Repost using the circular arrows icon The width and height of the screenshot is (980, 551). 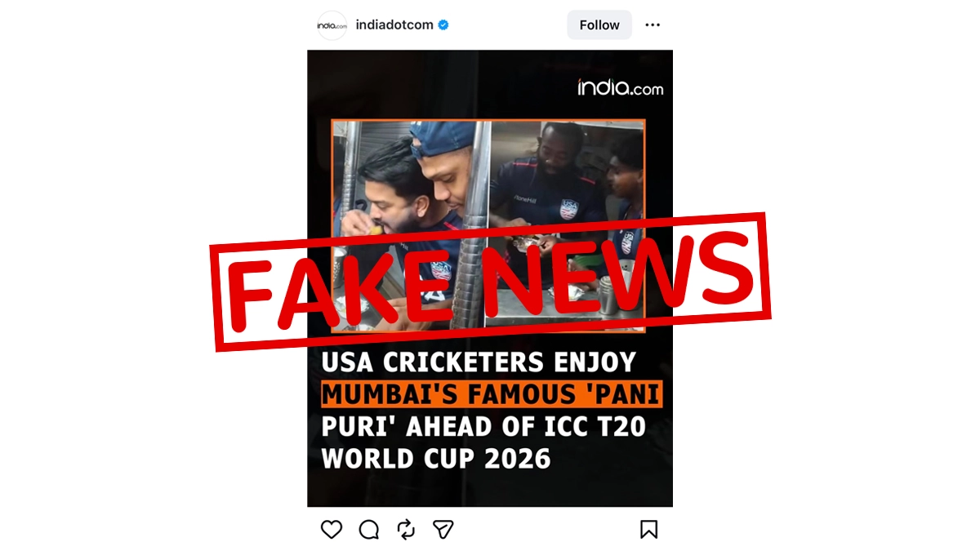406,530
